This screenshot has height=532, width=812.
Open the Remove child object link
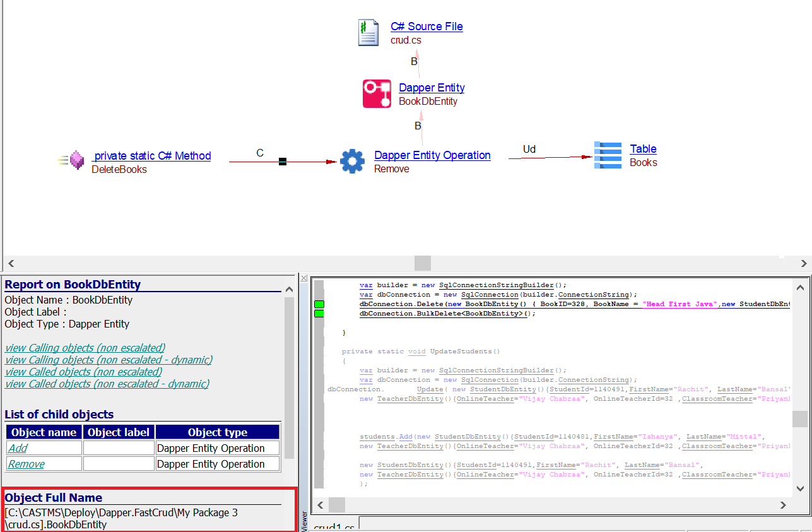tap(26, 464)
